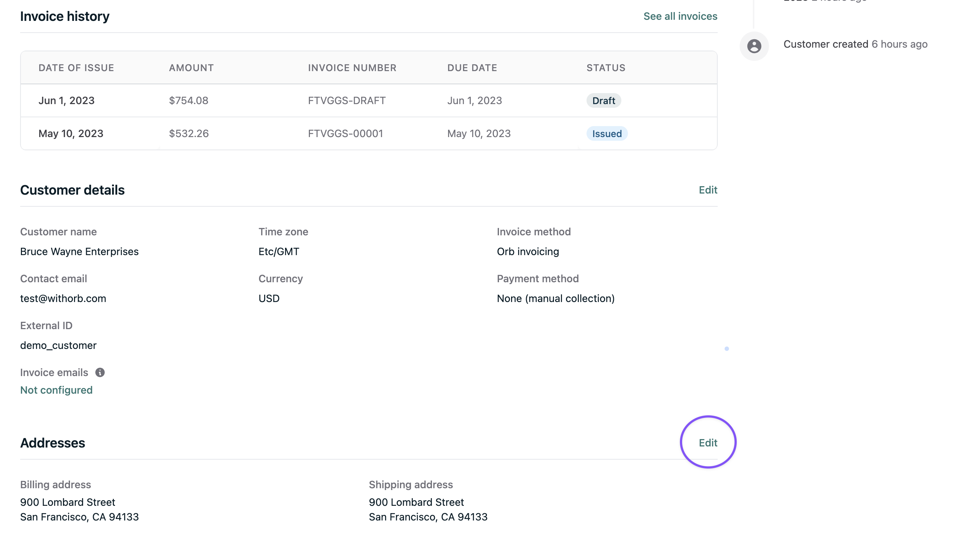Click the Shipping address label
The image size is (980, 552).
410,485
